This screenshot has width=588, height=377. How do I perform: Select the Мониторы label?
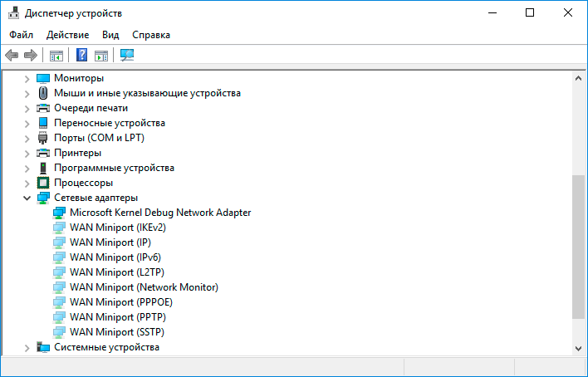point(79,78)
